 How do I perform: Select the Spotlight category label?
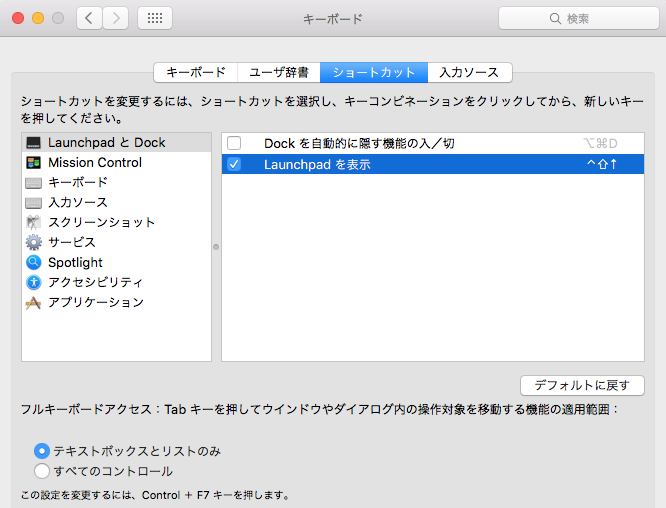click(x=75, y=262)
